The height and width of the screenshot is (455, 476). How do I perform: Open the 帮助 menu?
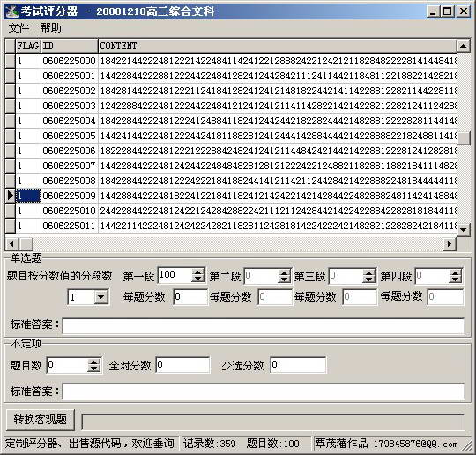click(51, 28)
